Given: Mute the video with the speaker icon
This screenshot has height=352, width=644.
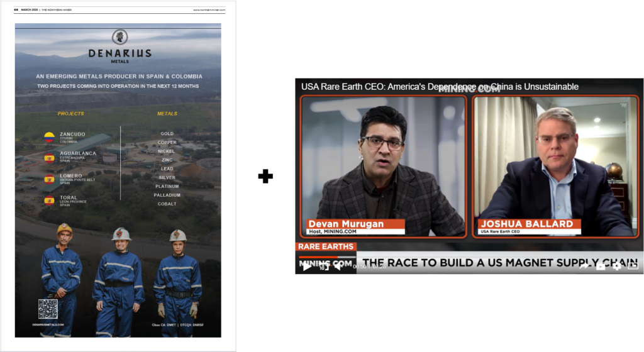Looking at the screenshot, I should click(338, 267).
